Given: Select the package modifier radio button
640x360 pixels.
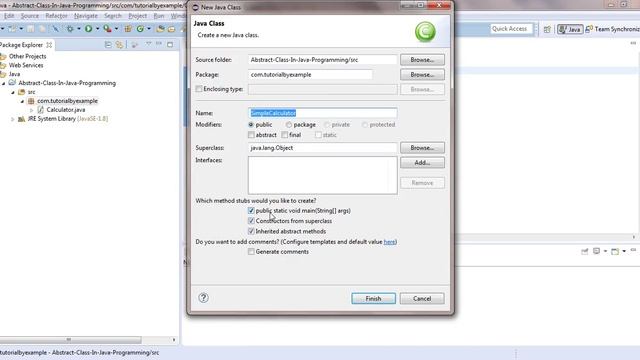Looking at the screenshot, I should pyautogui.click(x=289, y=124).
